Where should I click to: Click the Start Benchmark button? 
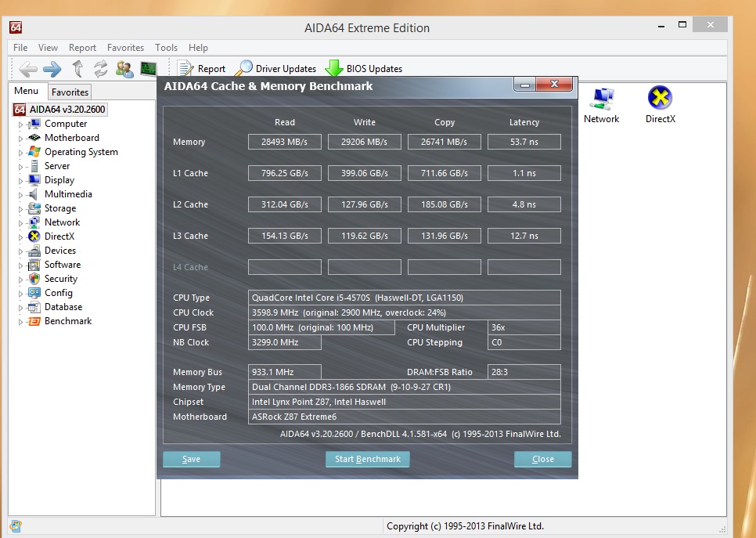(367, 460)
